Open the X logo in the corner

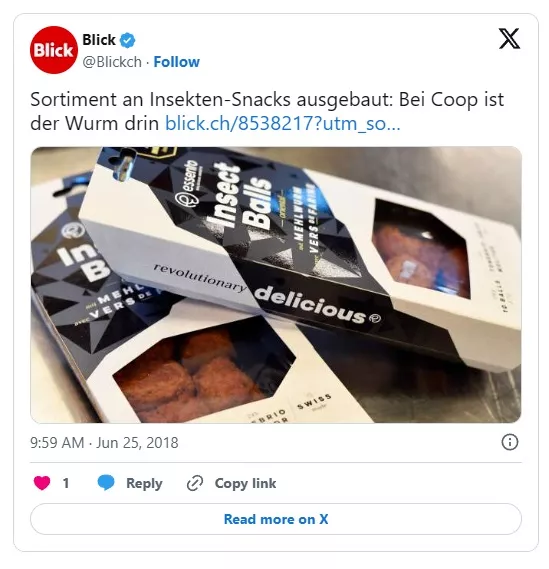(x=509, y=38)
